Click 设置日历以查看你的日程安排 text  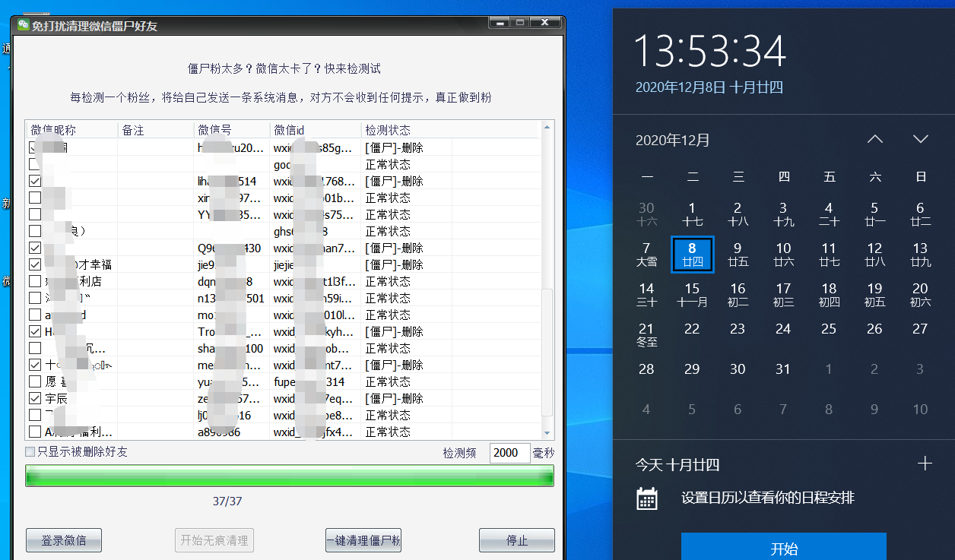pos(768,498)
